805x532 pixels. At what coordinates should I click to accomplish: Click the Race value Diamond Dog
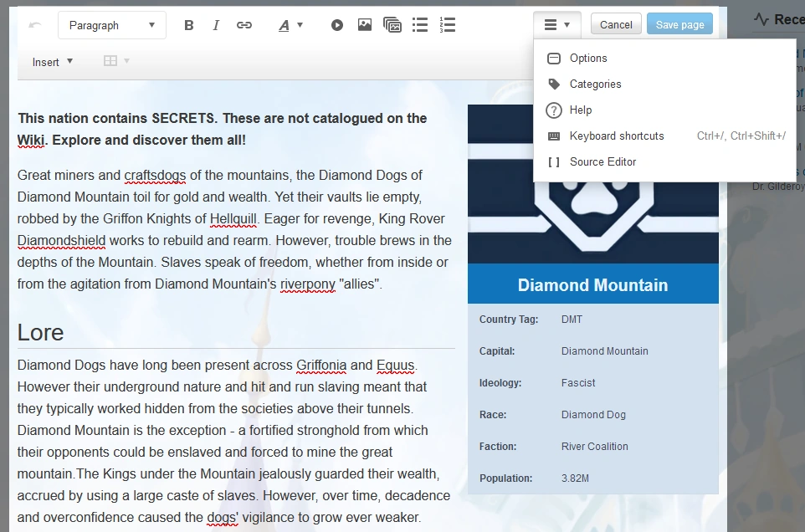593,415
